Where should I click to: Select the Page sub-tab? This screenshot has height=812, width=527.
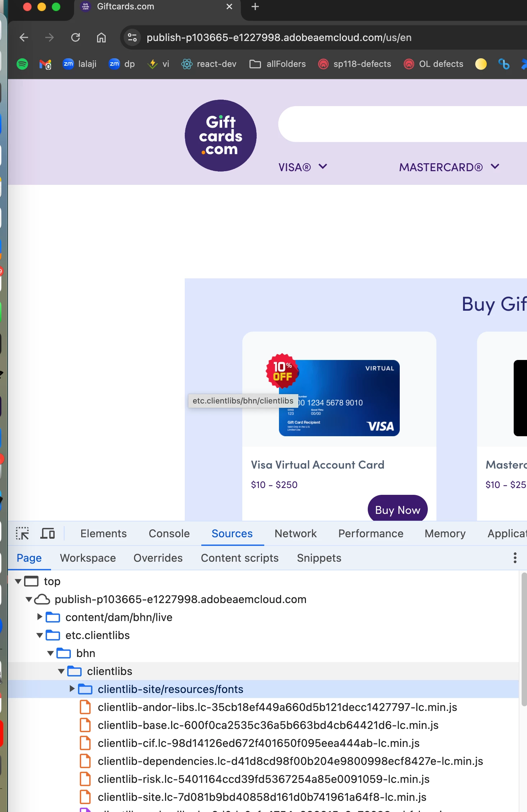coord(29,558)
